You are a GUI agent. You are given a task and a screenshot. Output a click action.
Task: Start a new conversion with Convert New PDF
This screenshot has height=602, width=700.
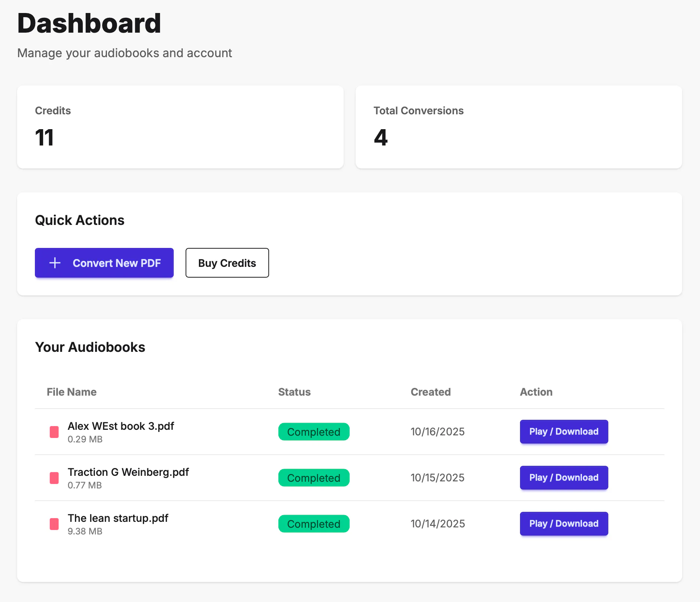(104, 263)
